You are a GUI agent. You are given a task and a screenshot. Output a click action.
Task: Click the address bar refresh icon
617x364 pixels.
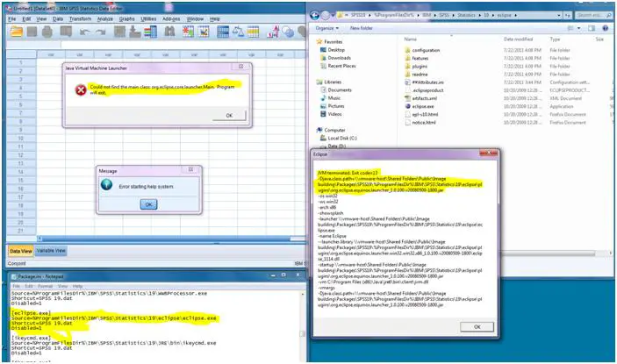[x=568, y=15]
